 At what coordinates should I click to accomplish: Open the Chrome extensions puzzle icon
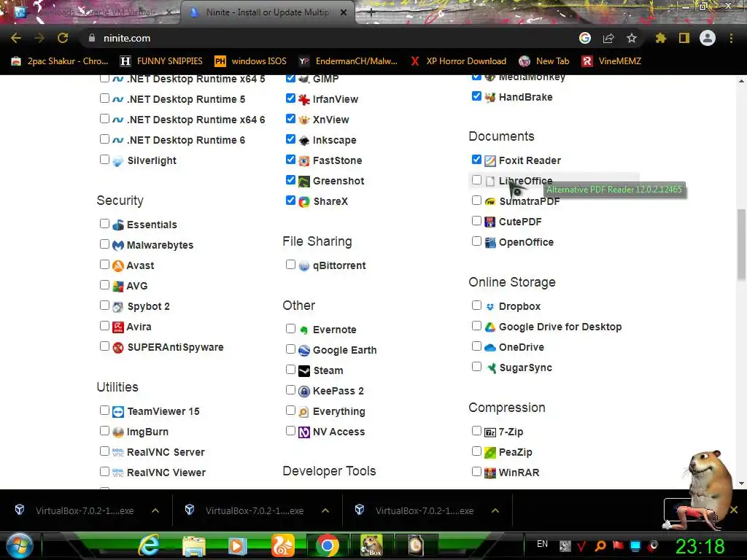pyautogui.click(x=661, y=38)
